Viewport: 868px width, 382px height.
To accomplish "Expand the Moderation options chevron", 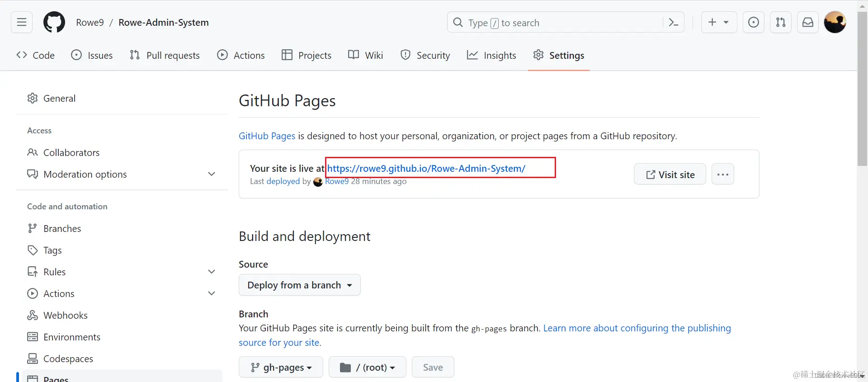I will pos(212,174).
